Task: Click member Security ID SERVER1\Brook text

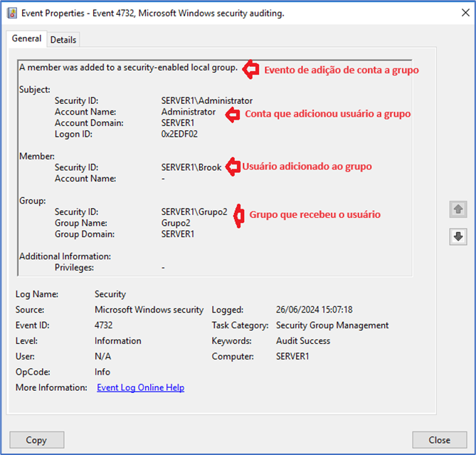Action: click(191, 167)
